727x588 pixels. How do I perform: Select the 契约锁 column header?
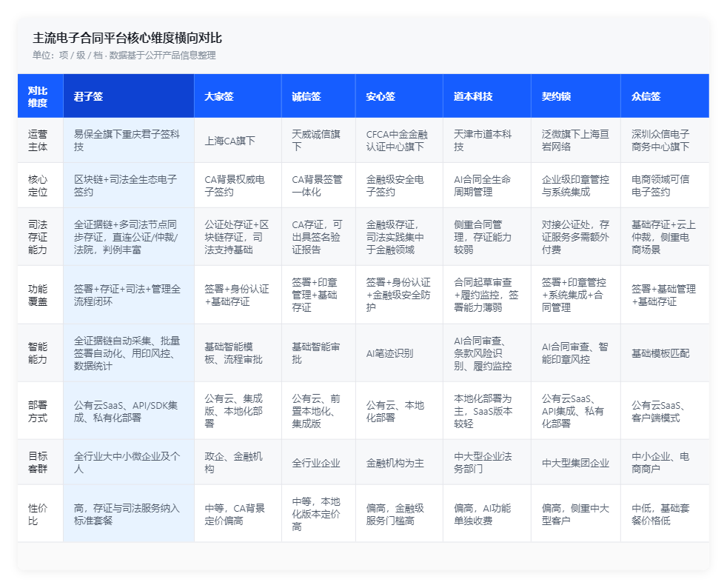pos(576,96)
